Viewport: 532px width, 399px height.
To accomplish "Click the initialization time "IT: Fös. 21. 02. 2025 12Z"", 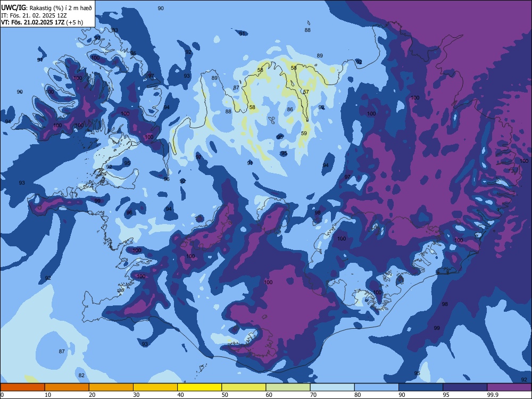I will click(x=33, y=15).
